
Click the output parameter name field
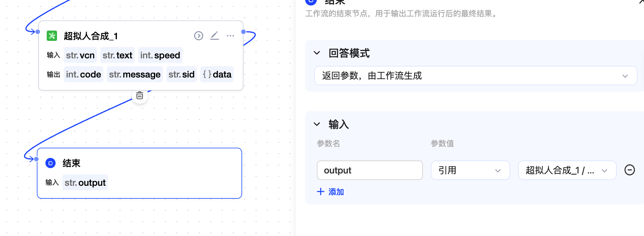click(369, 170)
